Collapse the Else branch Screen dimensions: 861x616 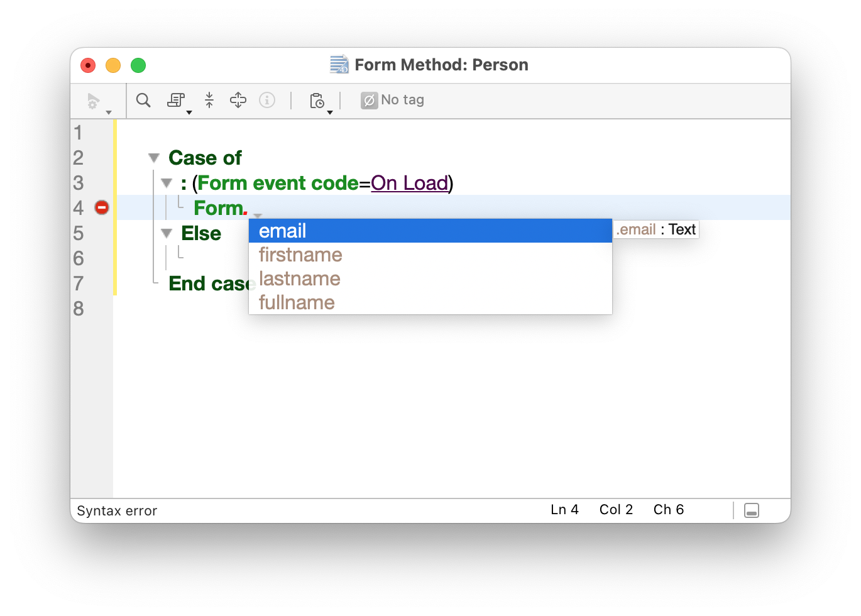pos(167,233)
